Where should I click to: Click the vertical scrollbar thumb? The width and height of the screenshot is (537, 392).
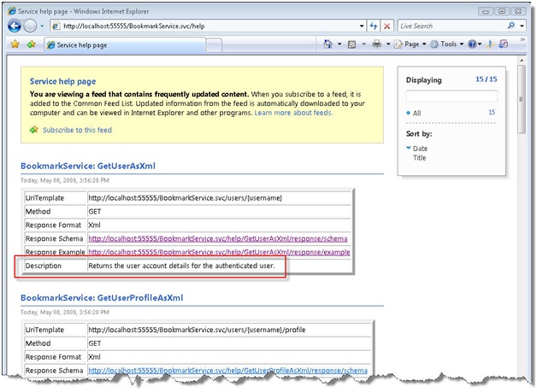[x=522, y=99]
